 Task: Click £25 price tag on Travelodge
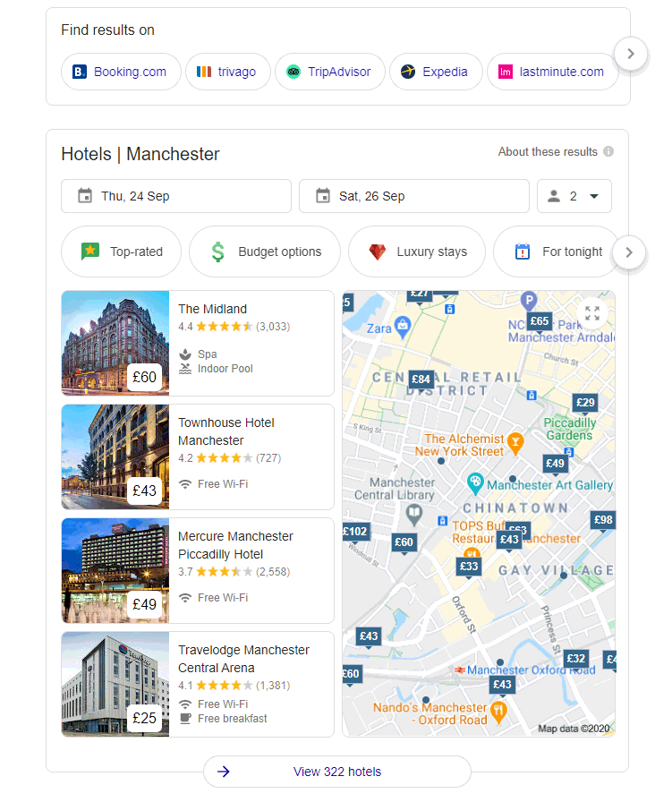[144, 718]
